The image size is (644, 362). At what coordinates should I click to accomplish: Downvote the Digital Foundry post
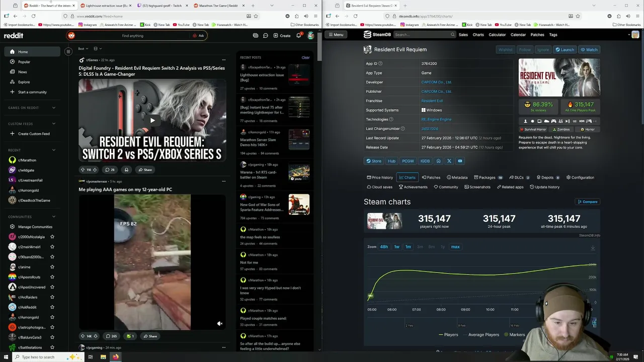coord(95,169)
